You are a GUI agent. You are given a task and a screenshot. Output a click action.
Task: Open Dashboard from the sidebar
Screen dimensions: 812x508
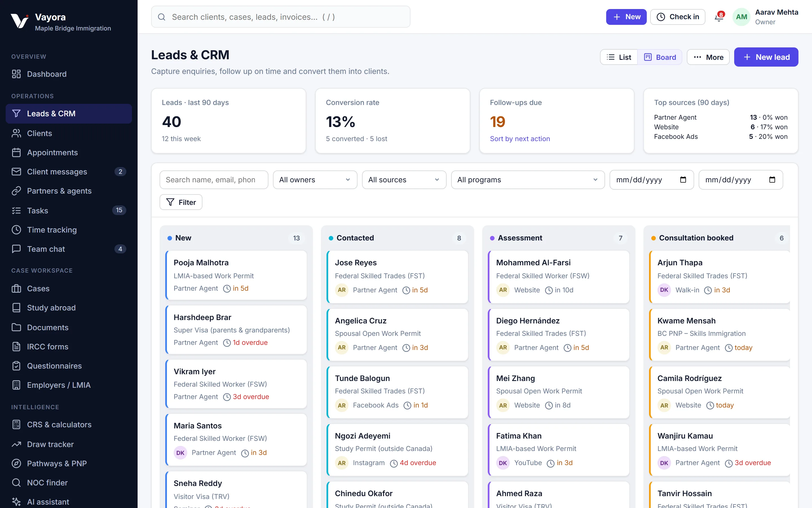point(69,74)
